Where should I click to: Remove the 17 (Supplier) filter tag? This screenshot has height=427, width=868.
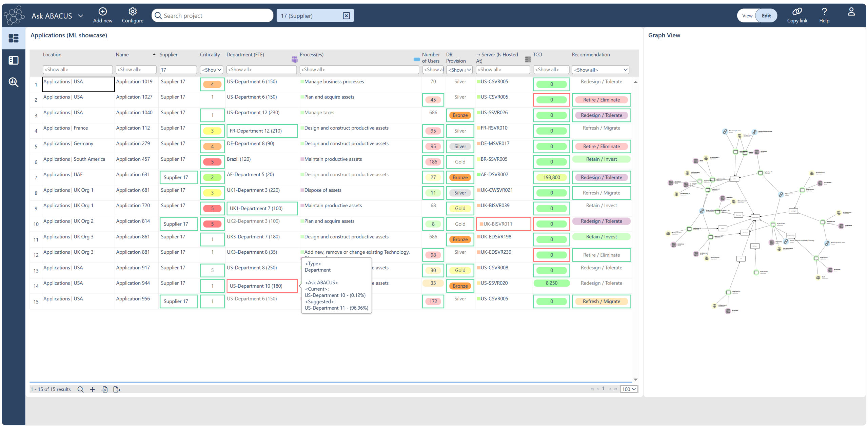[346, 16]
